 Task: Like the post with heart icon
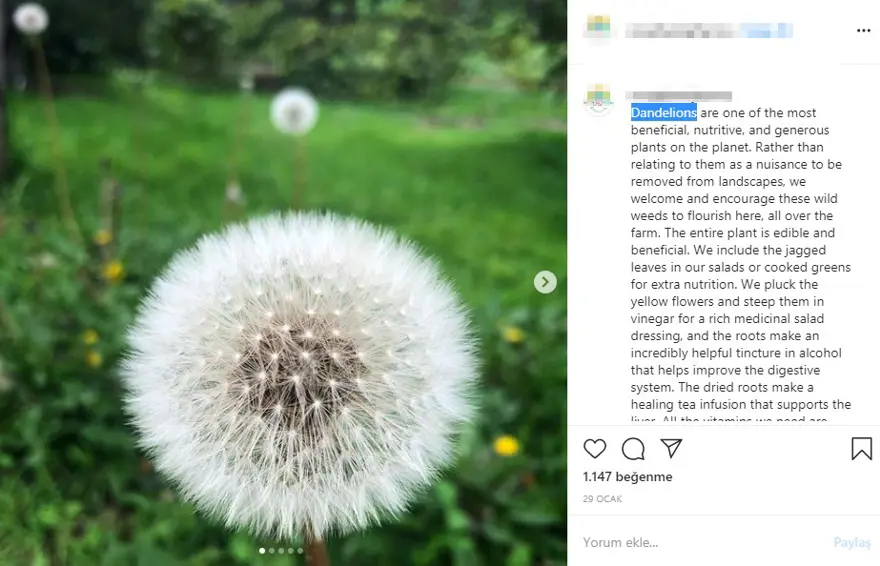click(x=594, y=449)
